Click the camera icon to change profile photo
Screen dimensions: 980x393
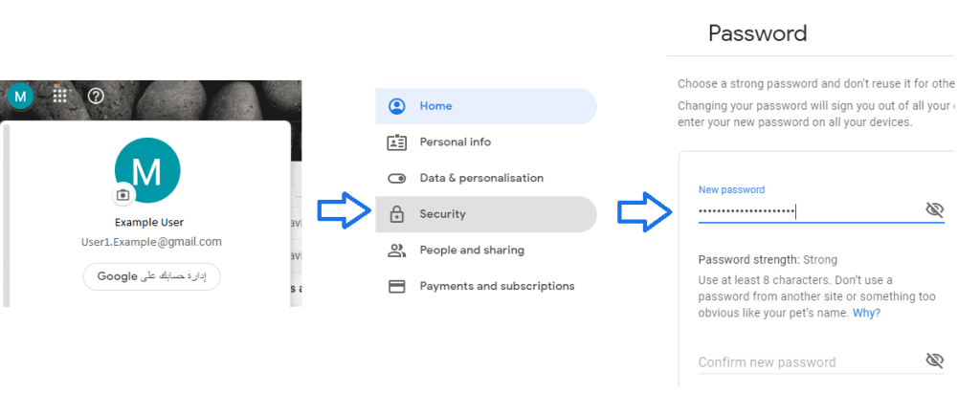coord(122,195)
